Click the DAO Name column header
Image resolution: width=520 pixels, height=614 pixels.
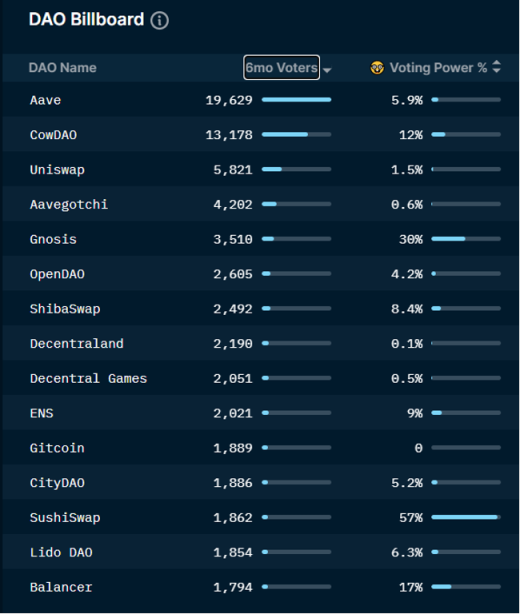[x=63, y=68]
